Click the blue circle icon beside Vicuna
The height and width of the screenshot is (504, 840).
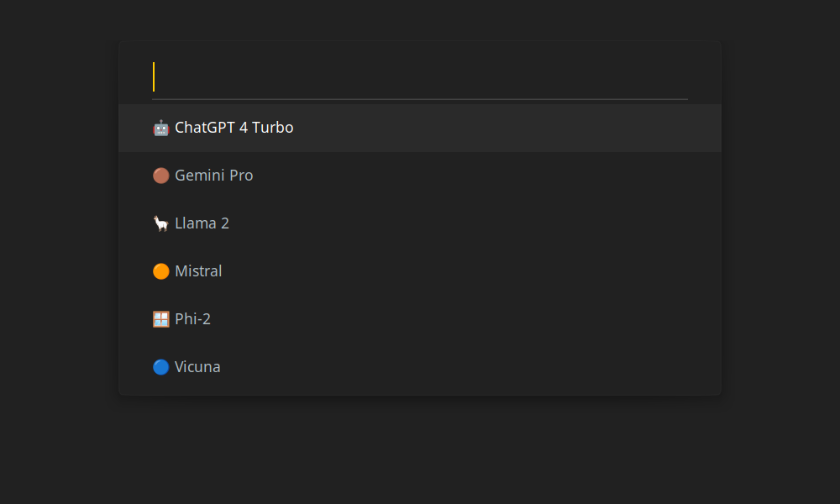click(x=160, y=367)
